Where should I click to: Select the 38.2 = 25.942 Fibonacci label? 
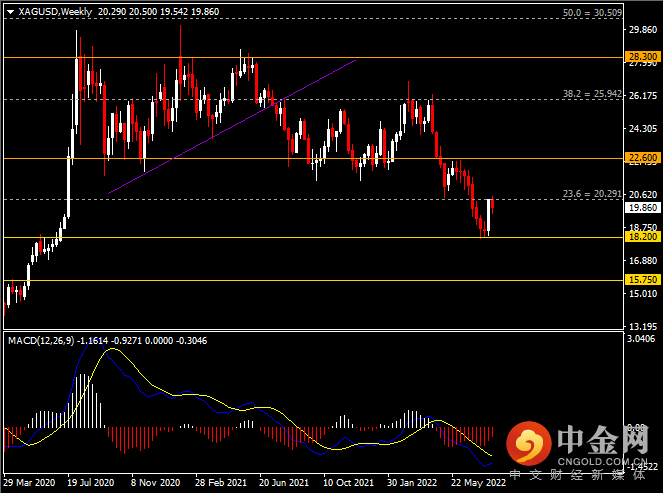click(592, 94)
